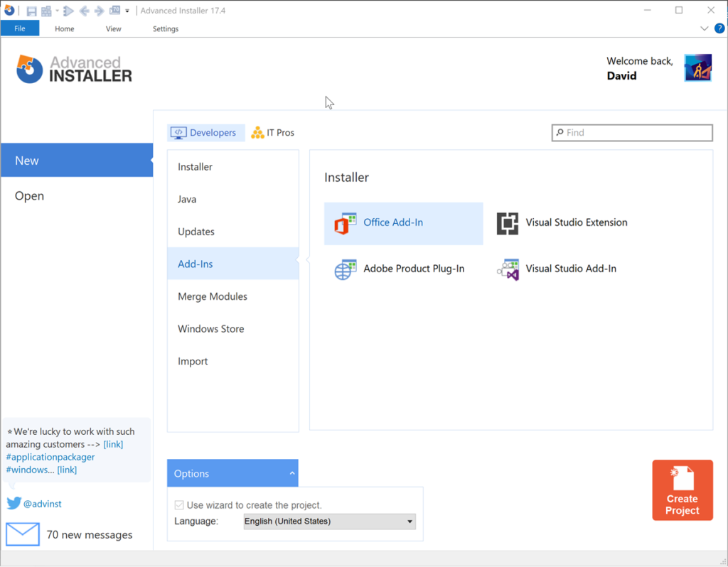The height and width of the screenshot is (567, 728).
Task: Open the [link] after #windows...
Action: point(67,470)
